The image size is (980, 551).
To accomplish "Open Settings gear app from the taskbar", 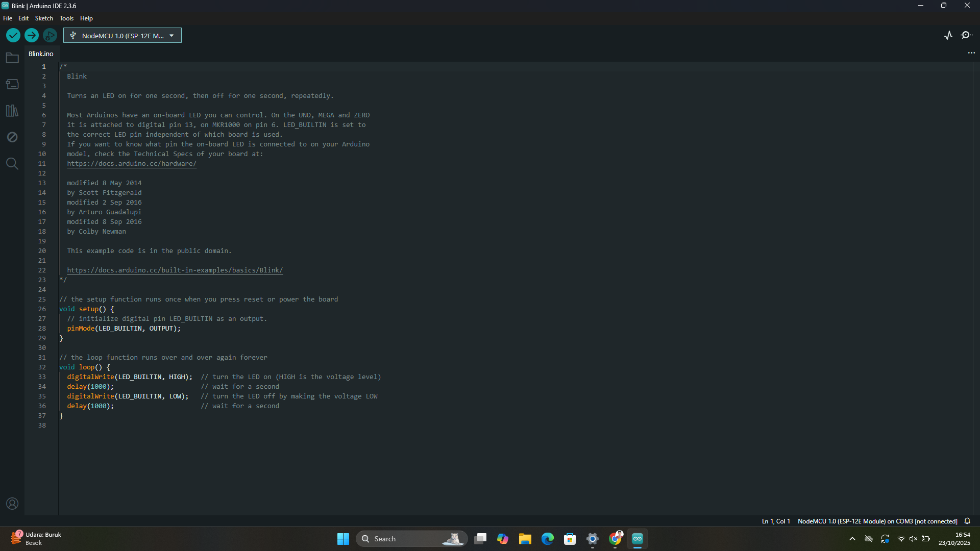I will [593, 539].
